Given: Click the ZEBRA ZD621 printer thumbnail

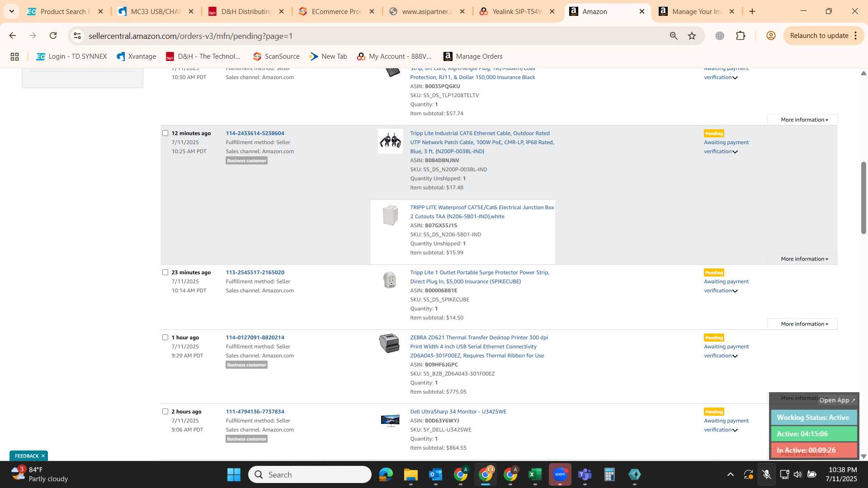Looking at the screenshot, I should [x=389, y=343].
